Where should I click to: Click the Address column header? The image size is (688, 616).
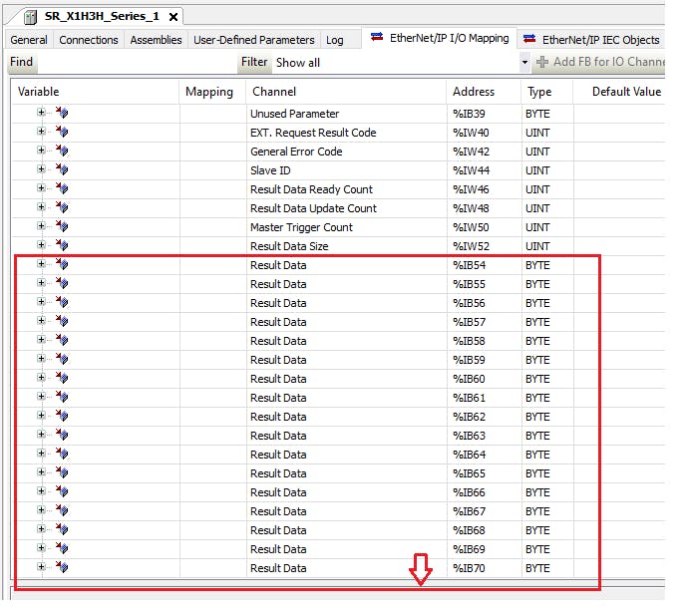pyautogui.click(x=474, y=92)
